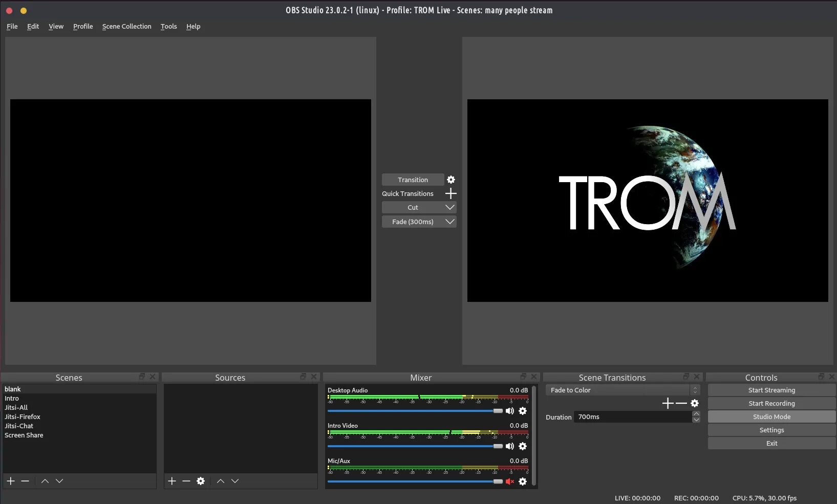Unmute the Mic/Aux speaker

click(510, 481)
